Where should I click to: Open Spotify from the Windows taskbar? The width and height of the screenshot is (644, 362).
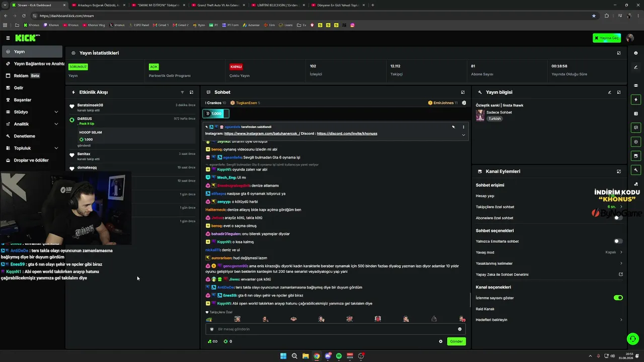[x=339, y=356]
